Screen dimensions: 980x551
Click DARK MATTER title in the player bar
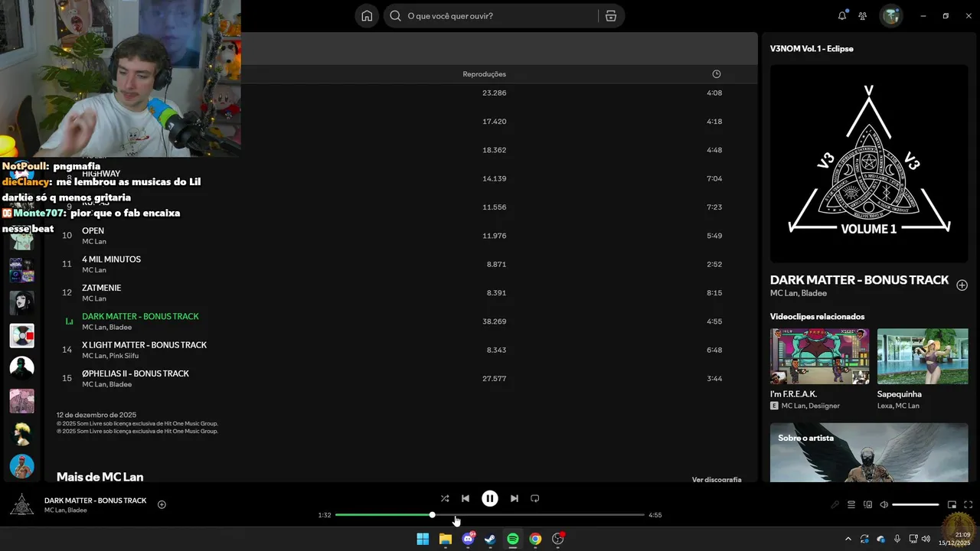pos(95,500)
